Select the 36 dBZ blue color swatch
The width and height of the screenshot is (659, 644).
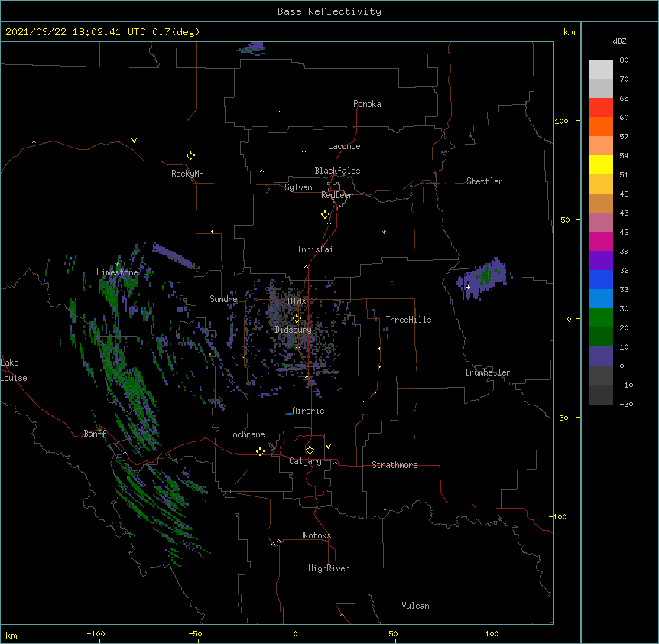(x=601, y=279)
